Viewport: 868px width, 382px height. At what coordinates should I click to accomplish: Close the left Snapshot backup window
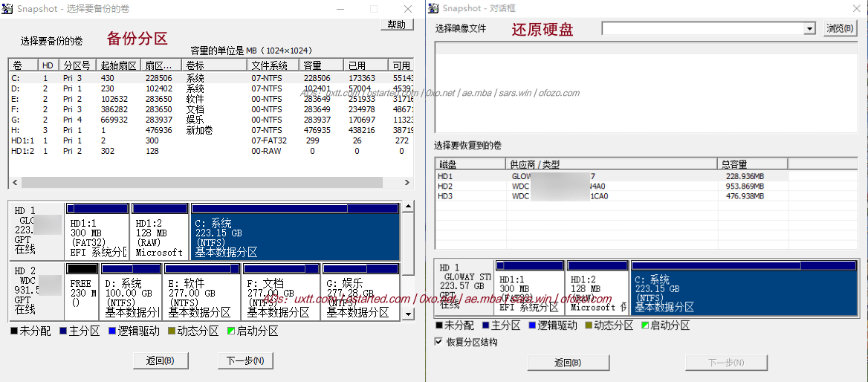tap(408, 9)
